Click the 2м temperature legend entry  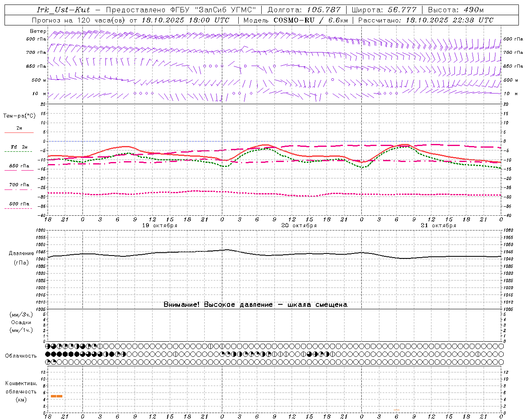pos(19,128)
